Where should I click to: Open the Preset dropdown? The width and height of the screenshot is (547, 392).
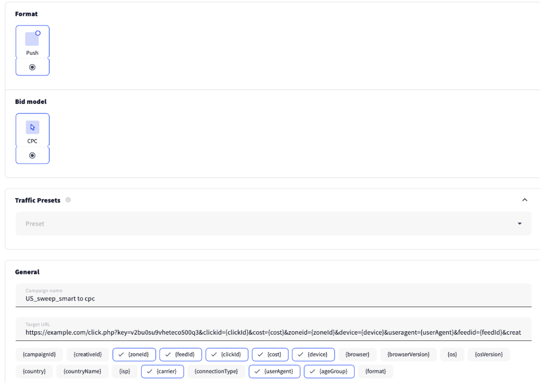pos(273,224)
